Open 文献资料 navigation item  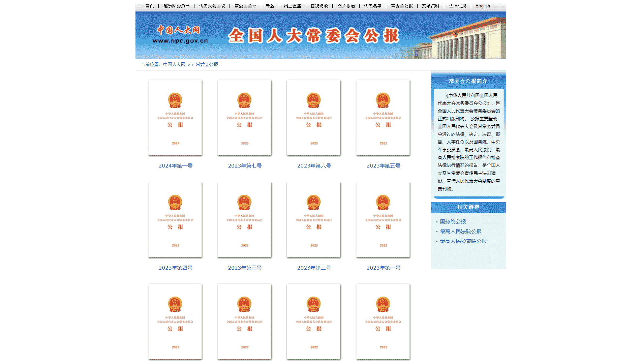point(431,6)
